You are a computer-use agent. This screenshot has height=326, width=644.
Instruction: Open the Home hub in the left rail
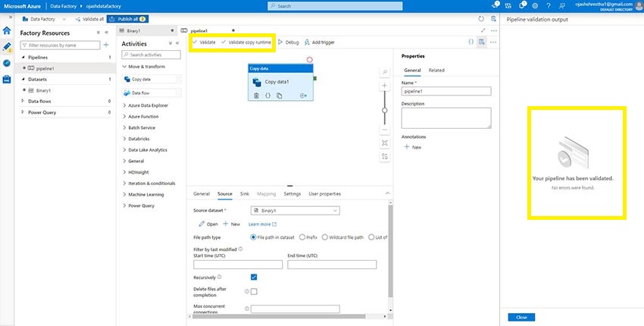pyautogui.click(x=7, y=30)
